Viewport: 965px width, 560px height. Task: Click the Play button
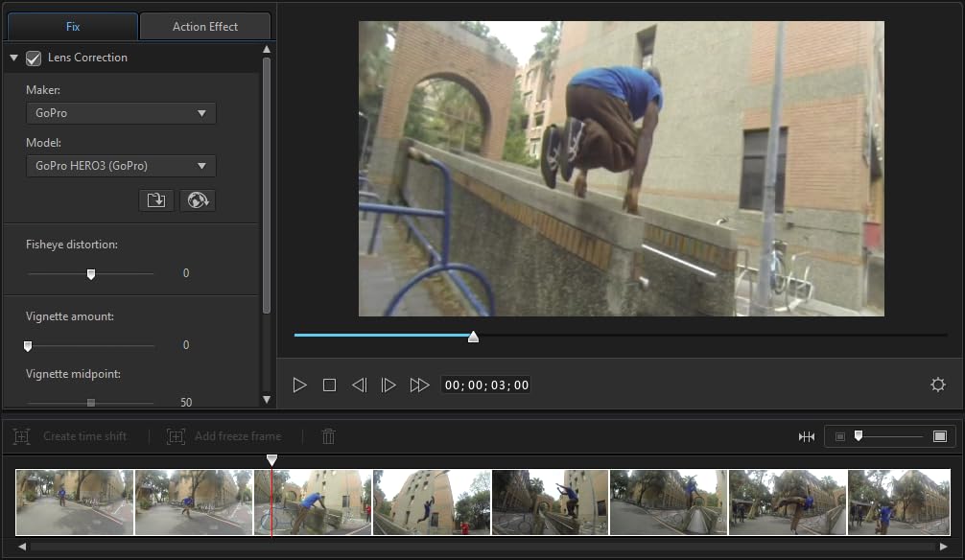(300, 385)
